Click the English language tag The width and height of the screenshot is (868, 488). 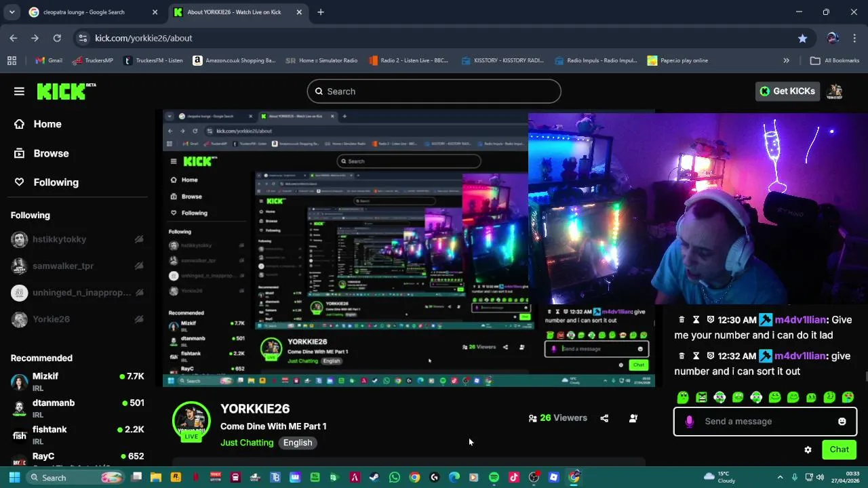[298, 443]
